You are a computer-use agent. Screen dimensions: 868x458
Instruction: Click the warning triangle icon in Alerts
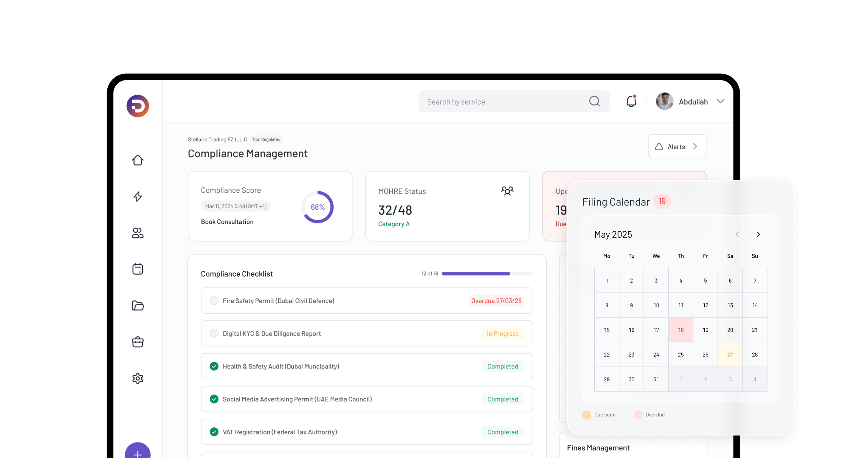click(x=659, y=147)
